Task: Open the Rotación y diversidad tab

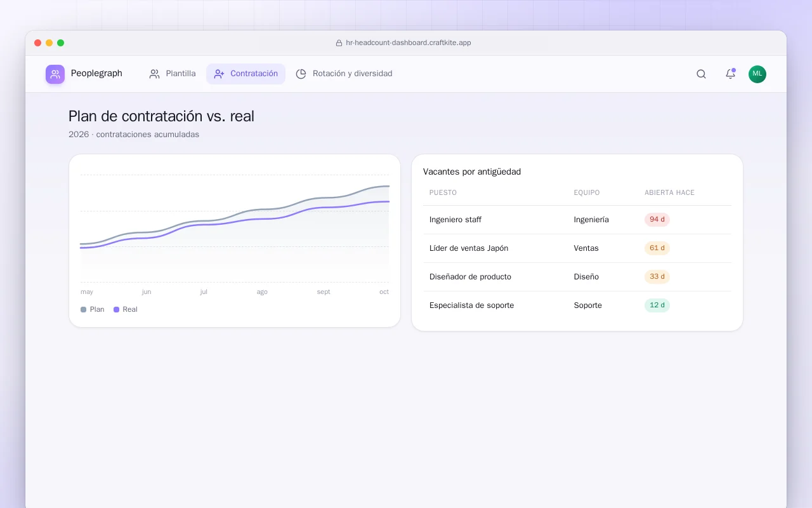Action: (344, 74)
